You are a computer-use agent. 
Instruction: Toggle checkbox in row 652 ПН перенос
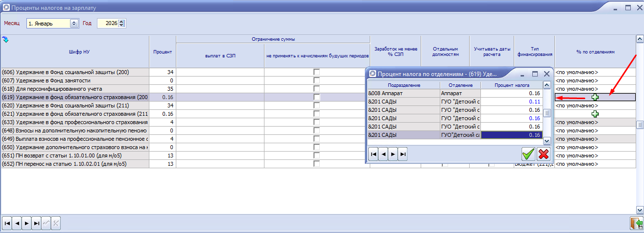coord(317,164)
